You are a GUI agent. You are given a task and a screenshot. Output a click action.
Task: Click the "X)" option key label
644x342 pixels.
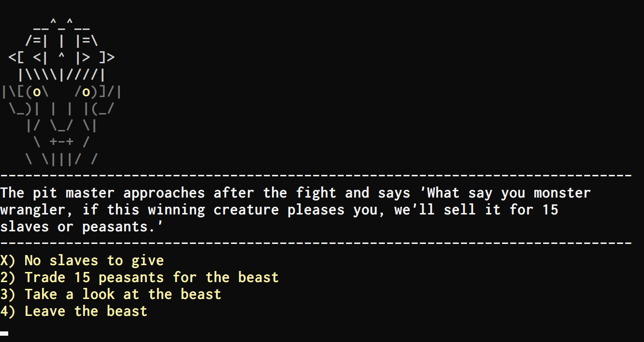(x=8, y=261)
